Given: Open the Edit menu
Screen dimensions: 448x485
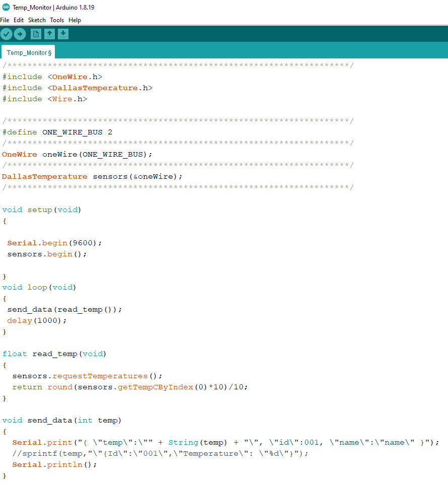Looking at the screenshot, I should (x=19, y=20).
